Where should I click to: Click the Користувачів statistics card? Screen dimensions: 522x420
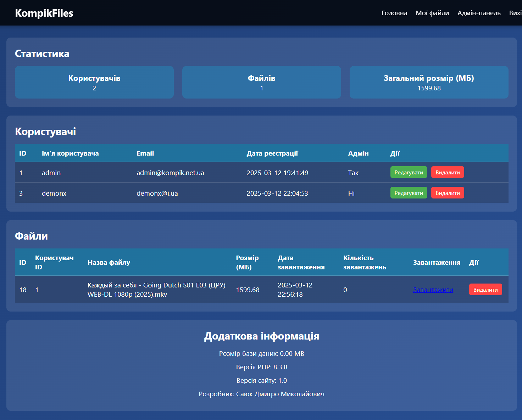pyautogui.click(x=94, y=82)
